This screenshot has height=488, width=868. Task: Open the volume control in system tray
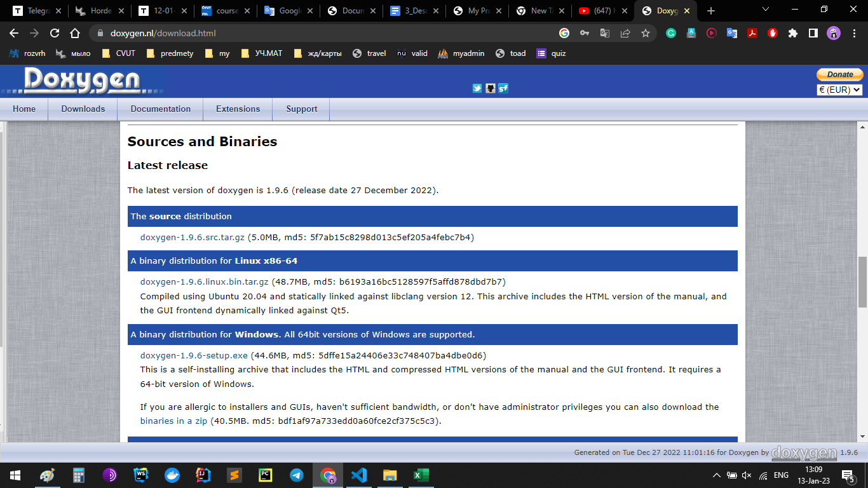[747, 475]
